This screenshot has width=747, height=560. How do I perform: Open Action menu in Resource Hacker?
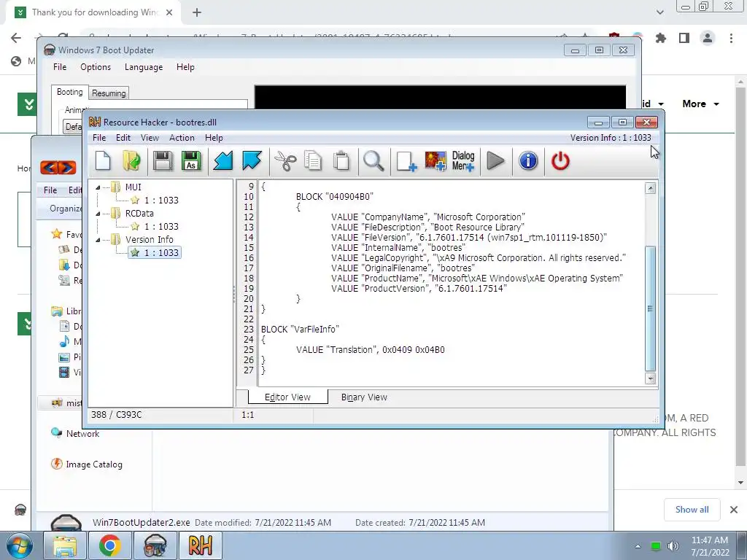182,138
